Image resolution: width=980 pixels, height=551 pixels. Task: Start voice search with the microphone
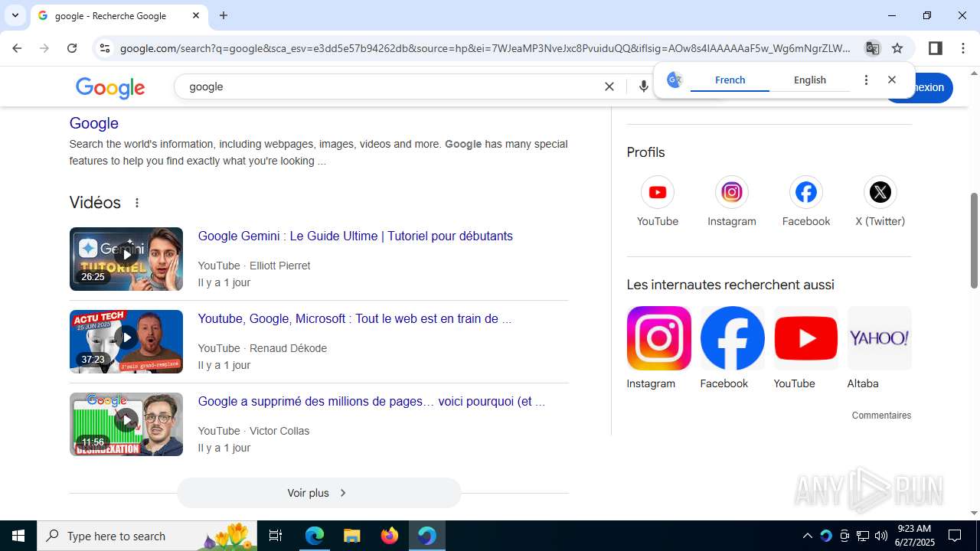click(x=644, y=86)
